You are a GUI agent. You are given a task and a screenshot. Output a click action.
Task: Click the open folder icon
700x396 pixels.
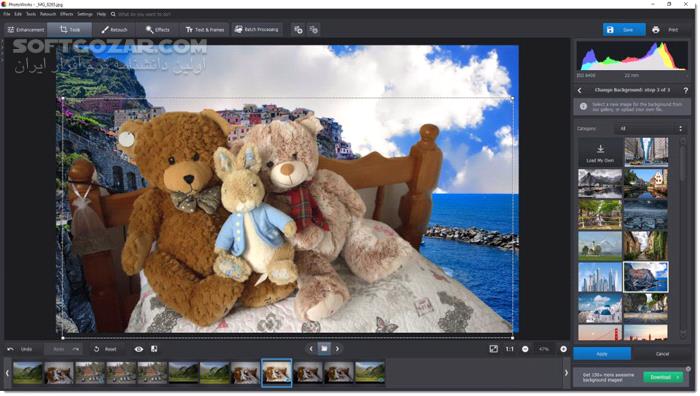[324, 349]
